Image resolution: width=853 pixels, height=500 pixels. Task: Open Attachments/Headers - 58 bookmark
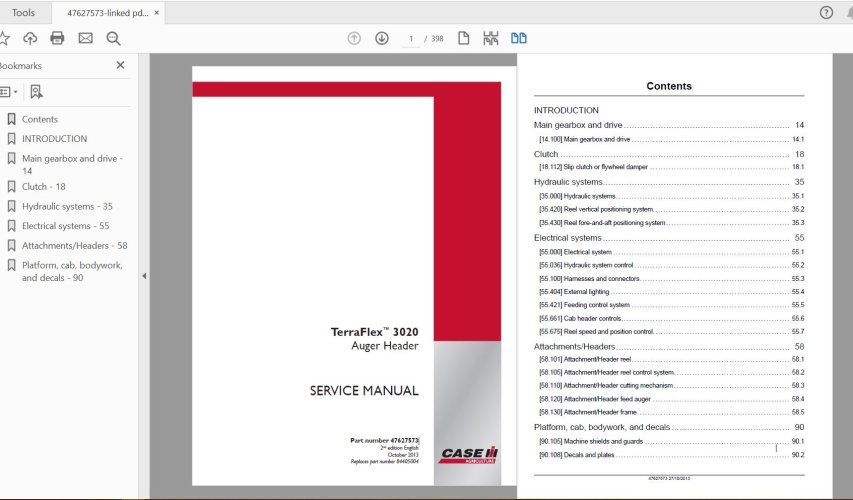[x=75, y=245]
